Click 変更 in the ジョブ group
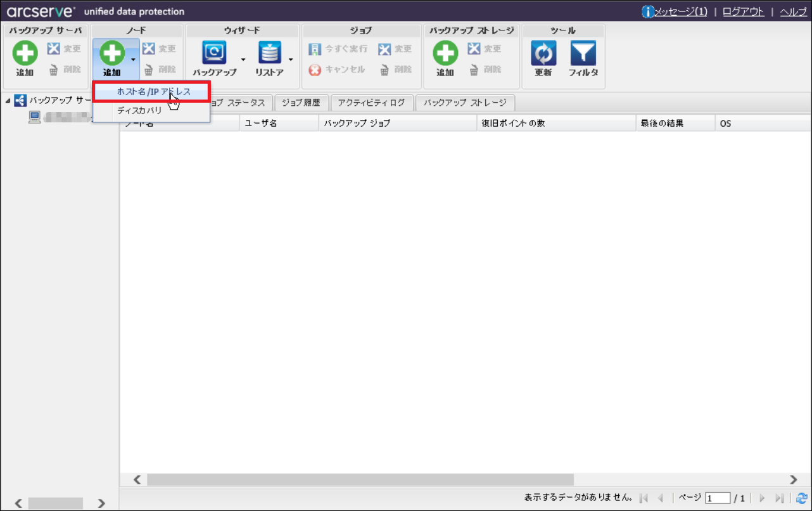This screenshot has width=812, height=511. (395, 49)
